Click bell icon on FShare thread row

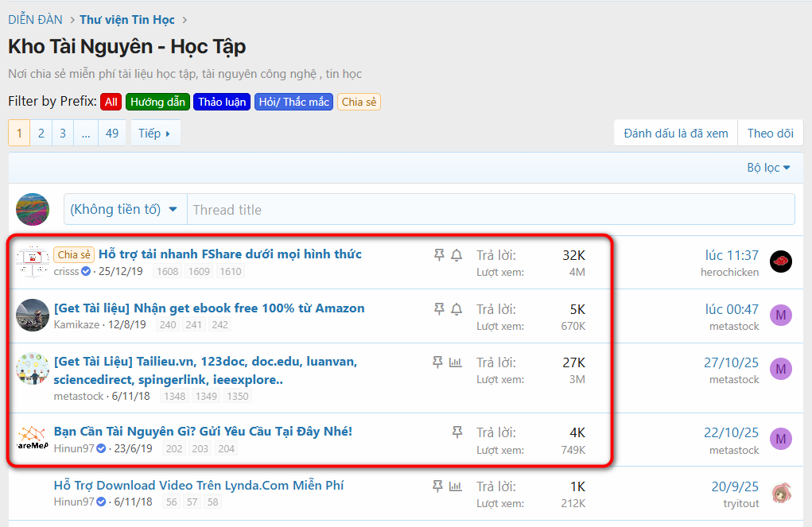click(457, 255)
